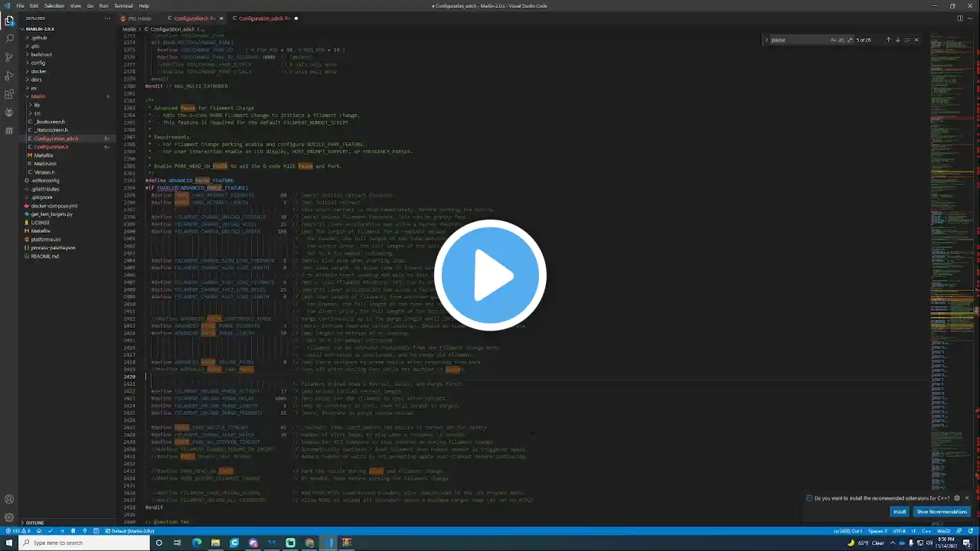This screenshot has height=551, width=980.
Task: Click the Windows taskbar search box
Action: (x=84, y=543)
